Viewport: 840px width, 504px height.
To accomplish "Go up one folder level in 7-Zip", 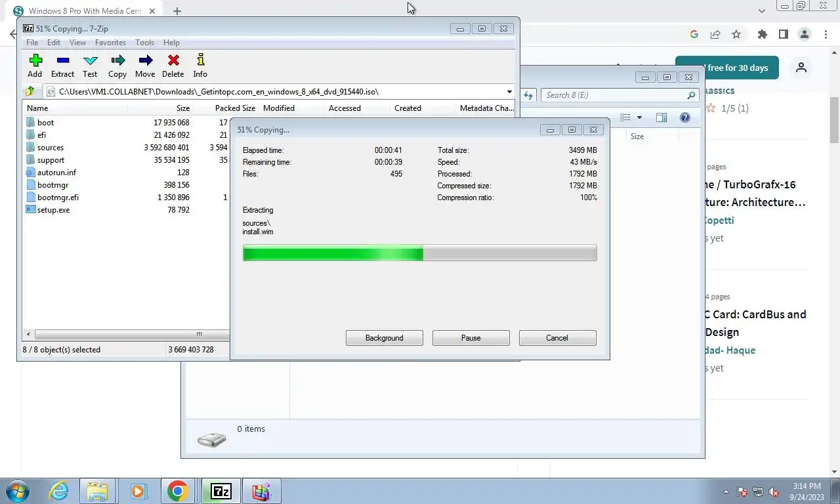I will [30, 92].
